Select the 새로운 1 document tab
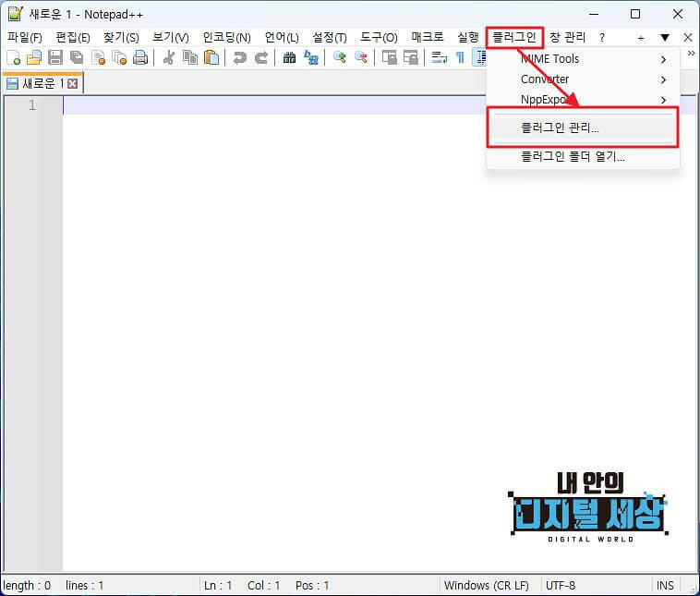Image resolution: width=700 pixels, height=596 pixels. (42, 83)
